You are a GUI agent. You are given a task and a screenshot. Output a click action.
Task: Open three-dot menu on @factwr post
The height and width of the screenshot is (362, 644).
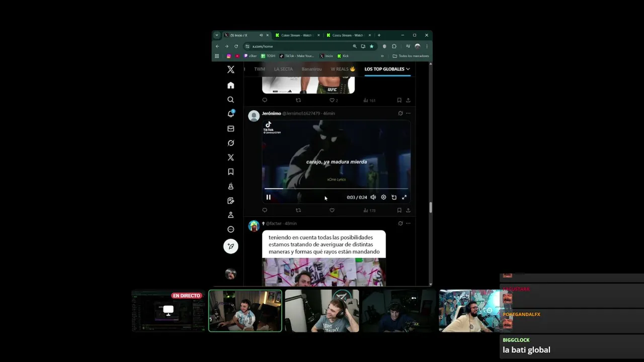408,223
